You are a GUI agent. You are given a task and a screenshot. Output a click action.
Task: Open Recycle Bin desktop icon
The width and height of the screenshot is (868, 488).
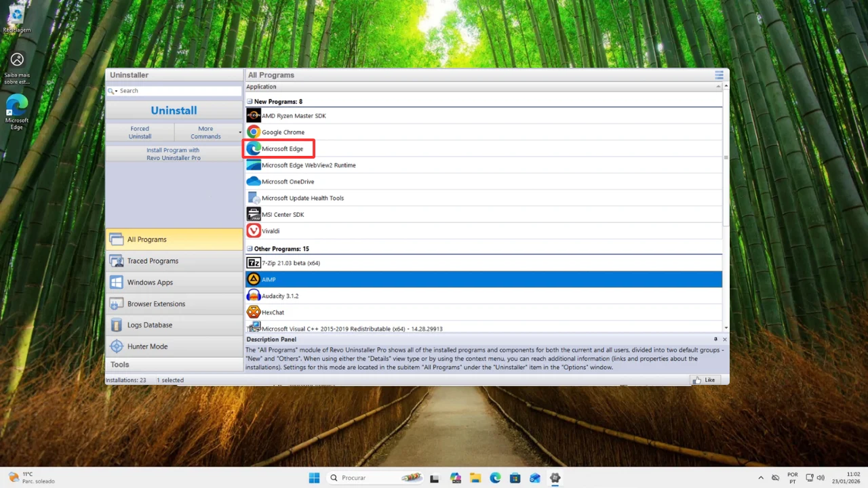(x=17, y=19)
